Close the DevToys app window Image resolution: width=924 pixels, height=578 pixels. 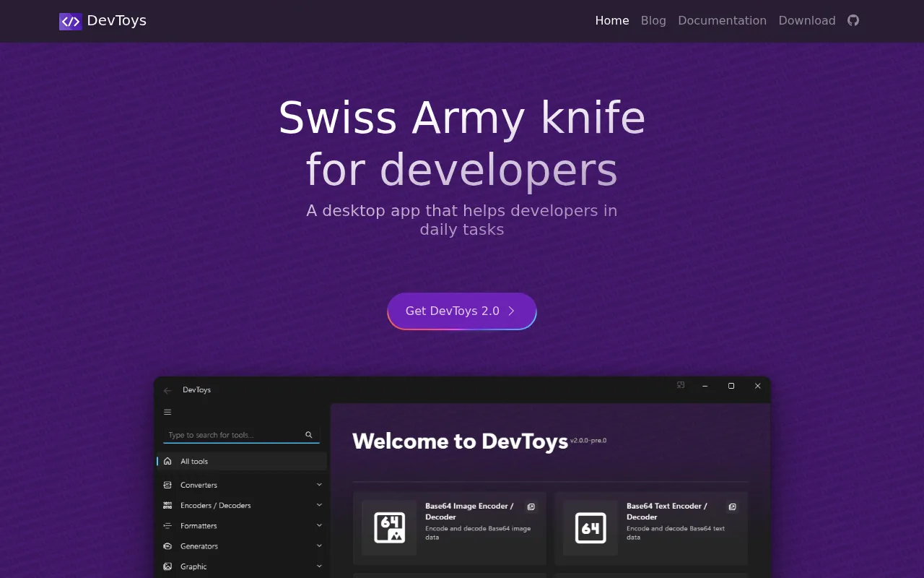tap(757, 386)
